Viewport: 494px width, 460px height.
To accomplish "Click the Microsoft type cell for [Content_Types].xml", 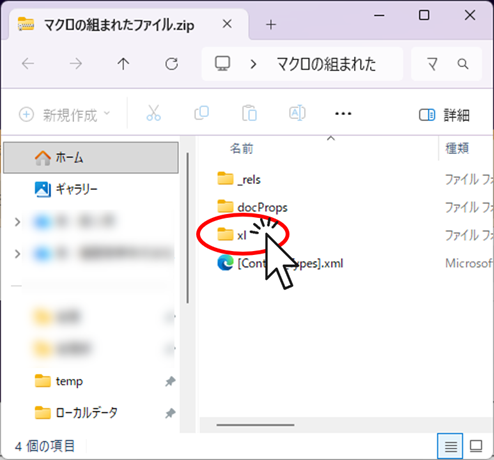I will [469, 263].
